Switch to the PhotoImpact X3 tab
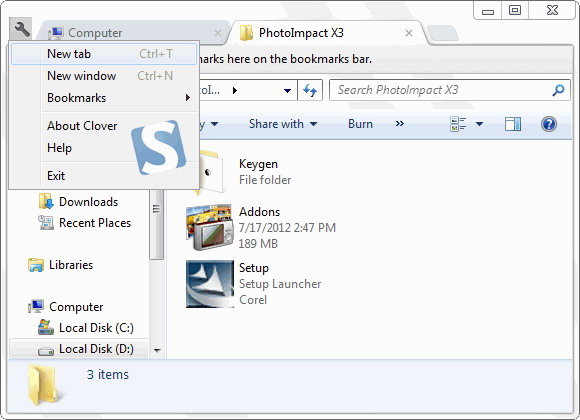 tap(326, 33)
